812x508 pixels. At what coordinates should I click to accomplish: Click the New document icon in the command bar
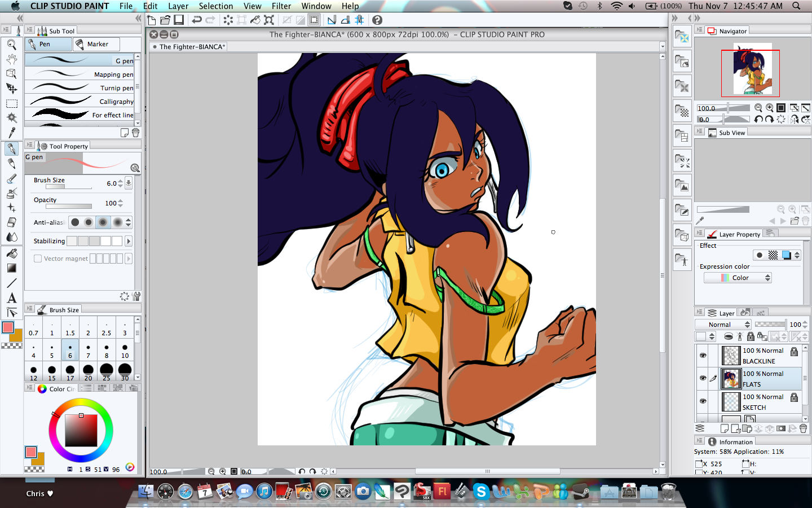(x=151, y=20)
